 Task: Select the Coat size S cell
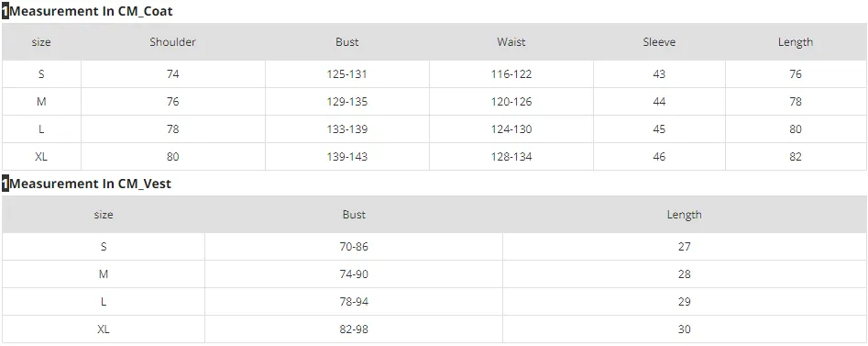coord(41,74)
